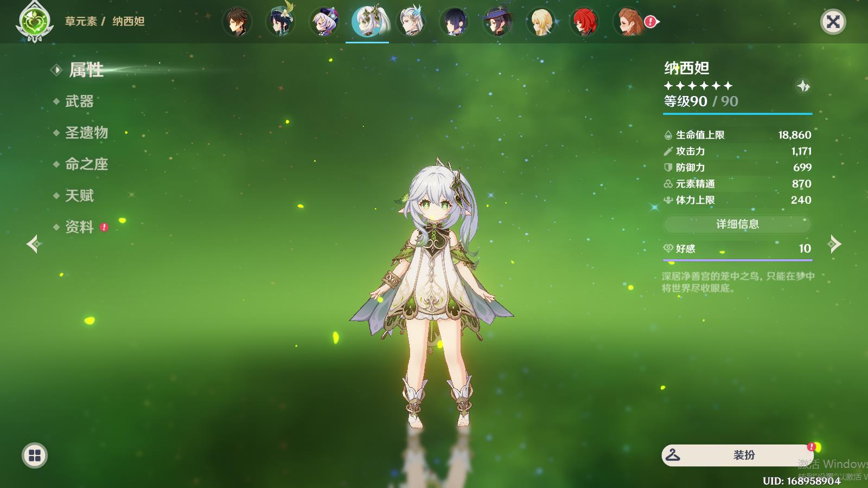The height and width of the screenshot is (488, 868).
Task: Select the blonde-haired character portrait
Action: point(541,22)
